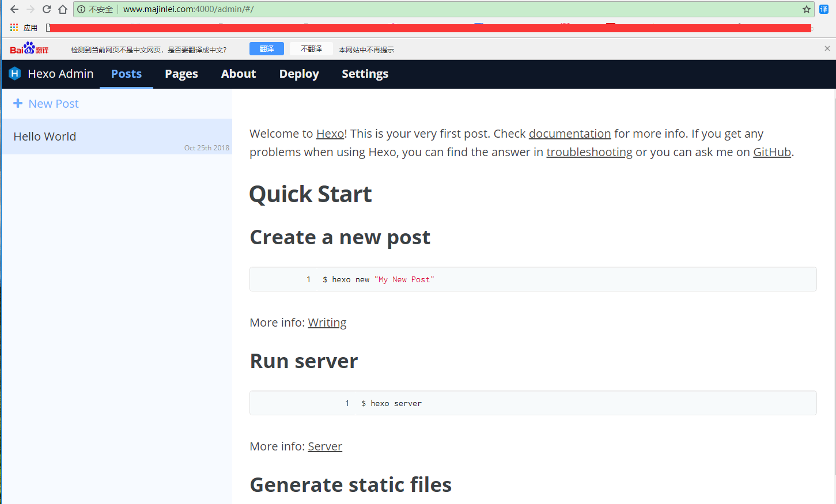Click the 不翻译 button

311,49
